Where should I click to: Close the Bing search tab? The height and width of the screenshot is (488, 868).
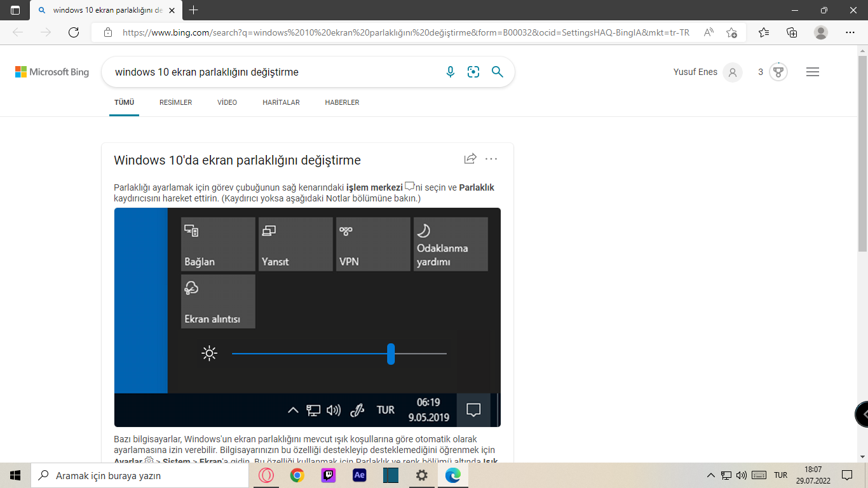point(172,10)
